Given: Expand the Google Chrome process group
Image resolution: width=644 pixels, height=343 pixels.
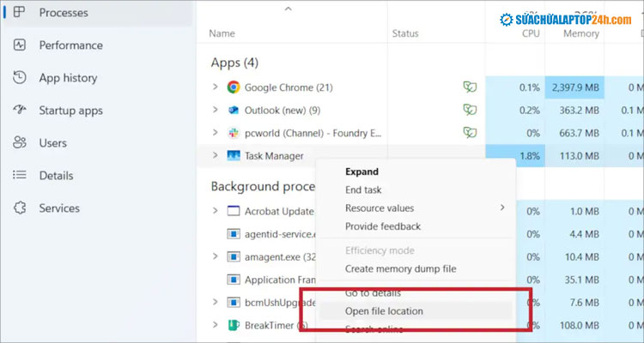Looking at the screenshot, I should click(216, 87).
